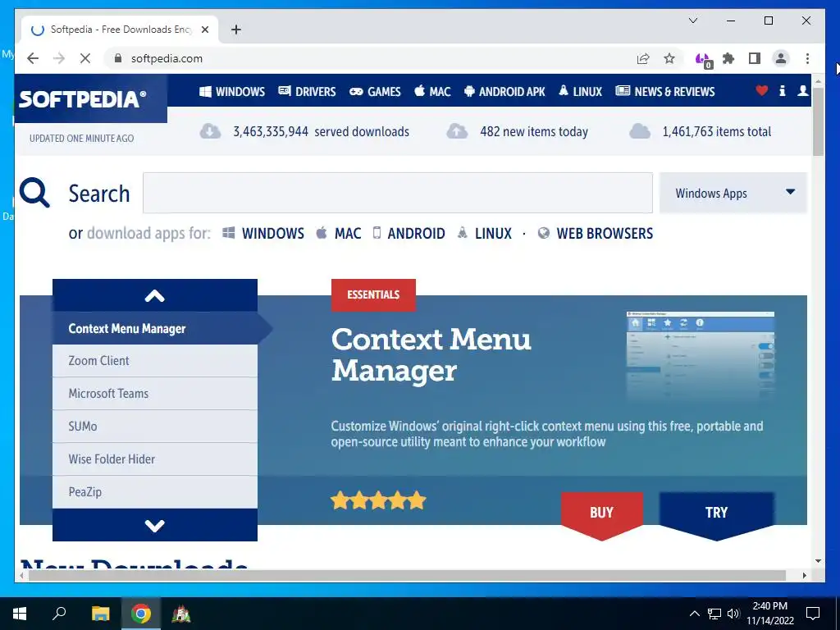840x630 pixels.
Task: Click the Softpedia logo
Action: coord(83,99)
